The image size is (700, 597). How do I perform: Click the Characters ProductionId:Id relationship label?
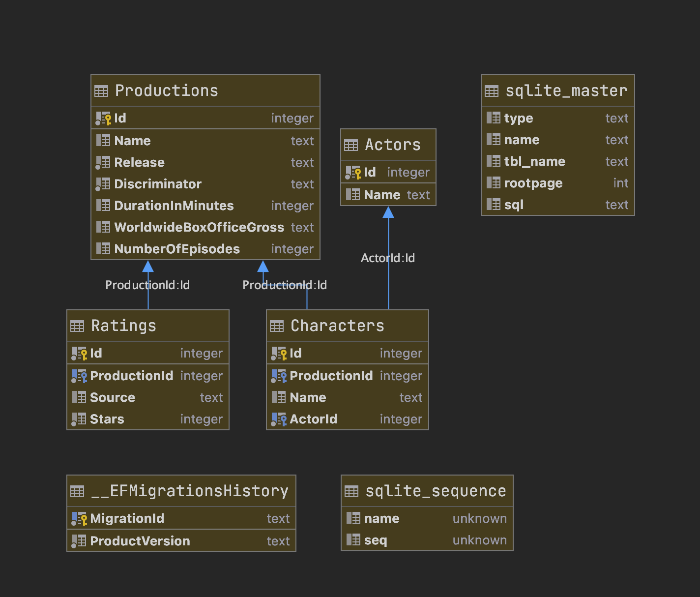click(285, 285)
